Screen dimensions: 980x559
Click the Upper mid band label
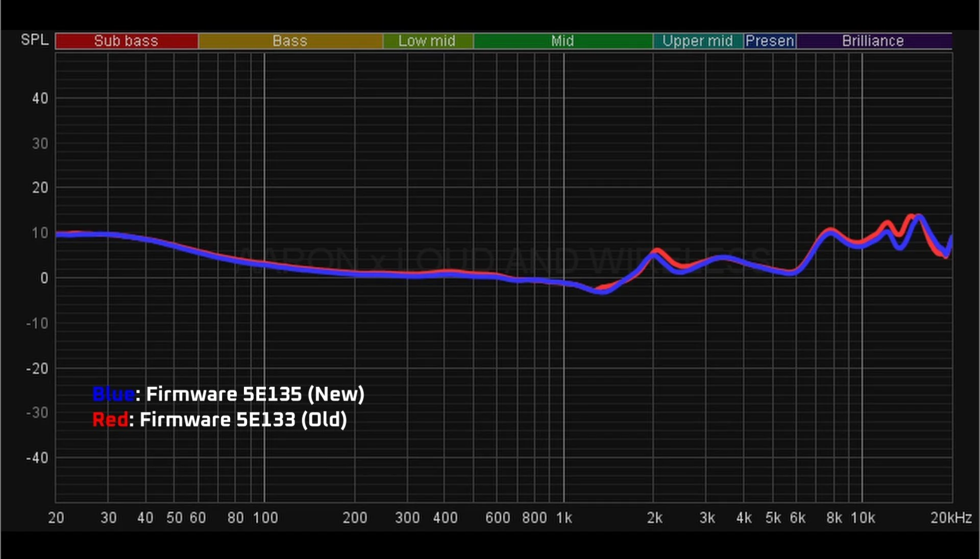tap(697, 41)
